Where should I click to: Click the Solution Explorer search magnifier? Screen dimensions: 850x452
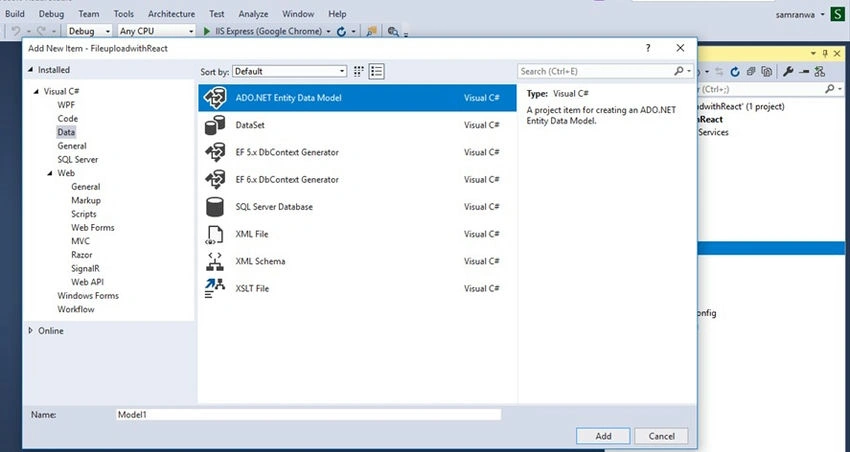click(x=829, y=89)
